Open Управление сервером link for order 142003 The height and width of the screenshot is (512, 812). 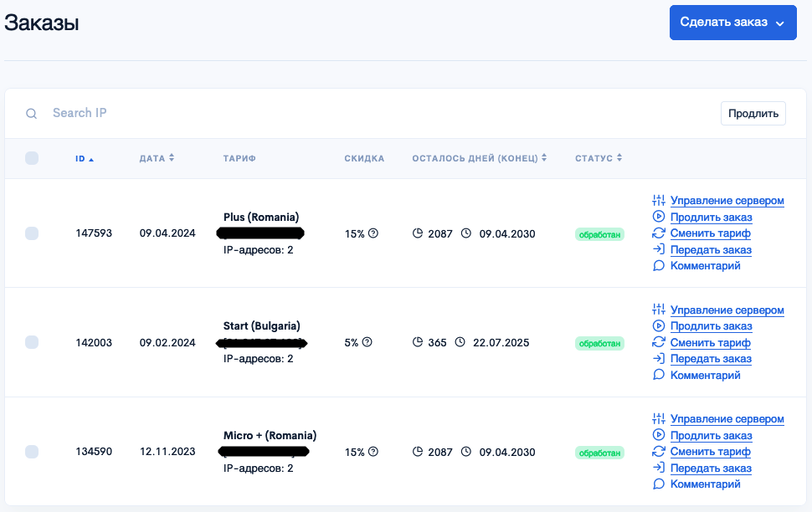click(727, 310)
